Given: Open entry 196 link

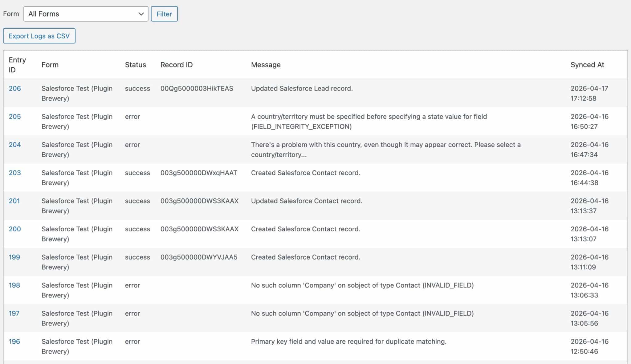Looking at the screenshot, I should (x=14, y=342).
